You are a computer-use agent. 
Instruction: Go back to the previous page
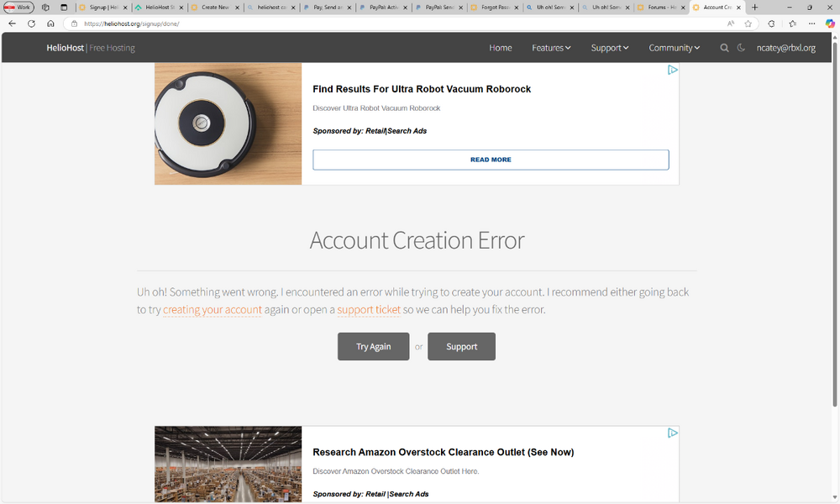point(13,24)
